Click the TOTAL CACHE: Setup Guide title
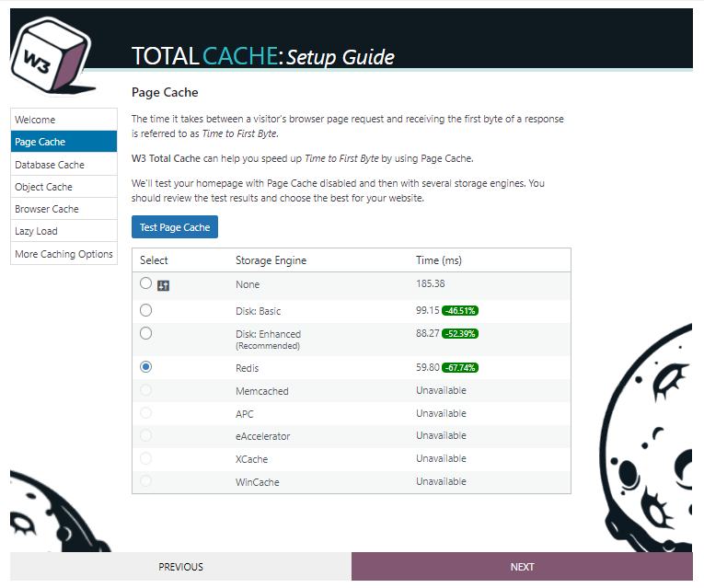 [263, 56]
